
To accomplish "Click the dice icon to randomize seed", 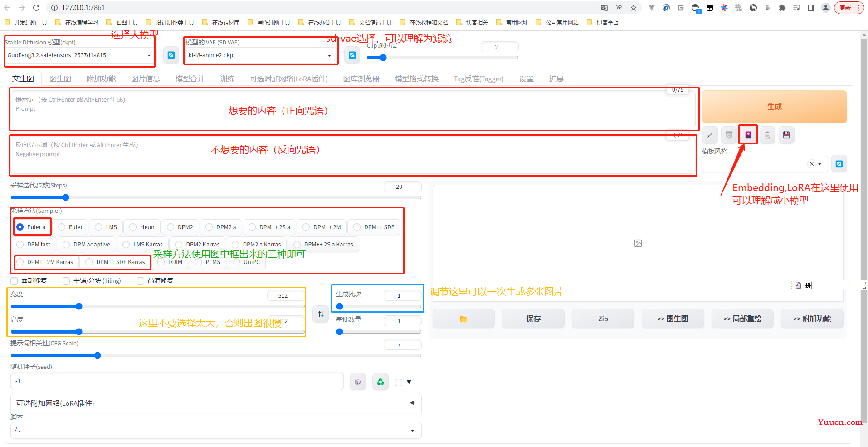I will (x=358, y=382).
